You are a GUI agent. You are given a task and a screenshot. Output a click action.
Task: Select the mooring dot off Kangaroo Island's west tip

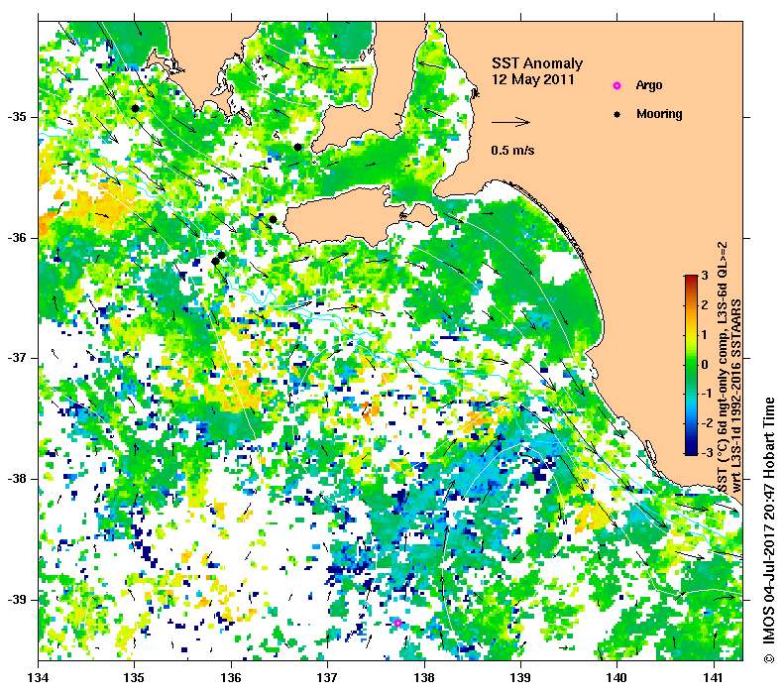(x=273, y=219)
